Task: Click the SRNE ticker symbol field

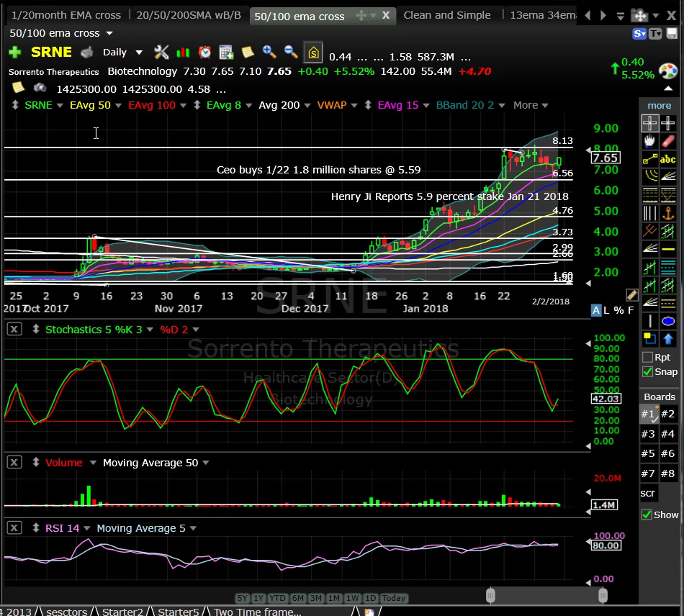Action: pyautogui.click(x=51, y=52)
